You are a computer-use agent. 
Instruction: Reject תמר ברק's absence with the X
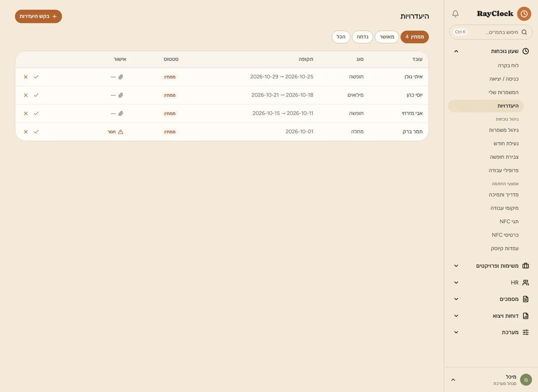(26, 132)
